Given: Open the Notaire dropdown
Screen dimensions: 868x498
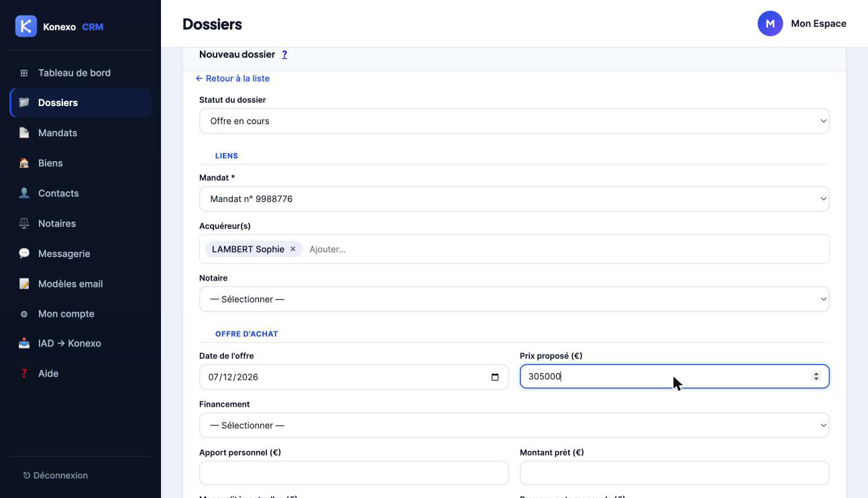Looking at the screenshot, I should 514,299.
